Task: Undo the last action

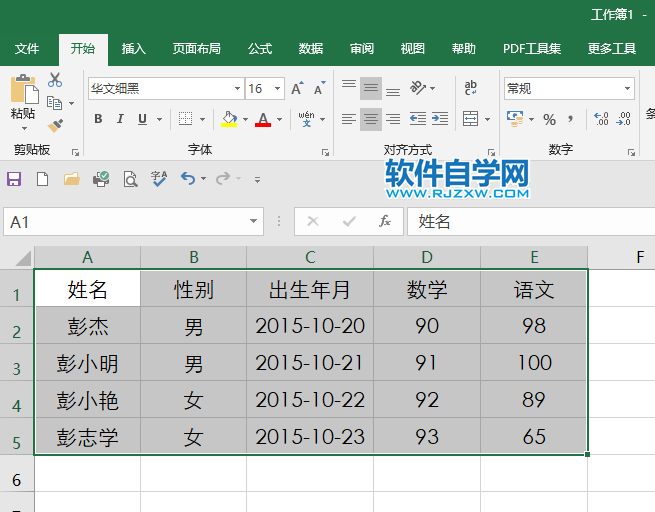Action: (x=188, y=179)
